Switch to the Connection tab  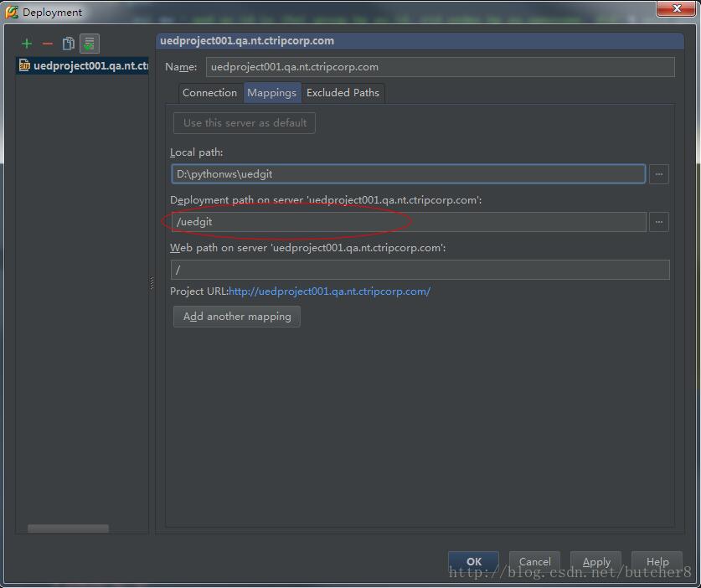209,93
